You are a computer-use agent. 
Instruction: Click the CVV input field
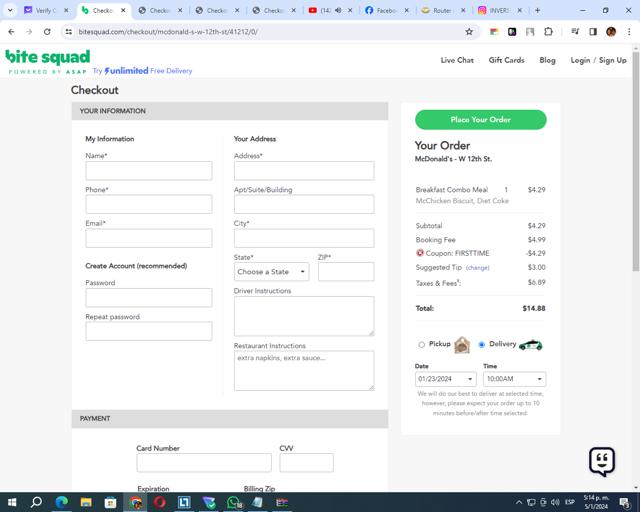tap(307, 463)
